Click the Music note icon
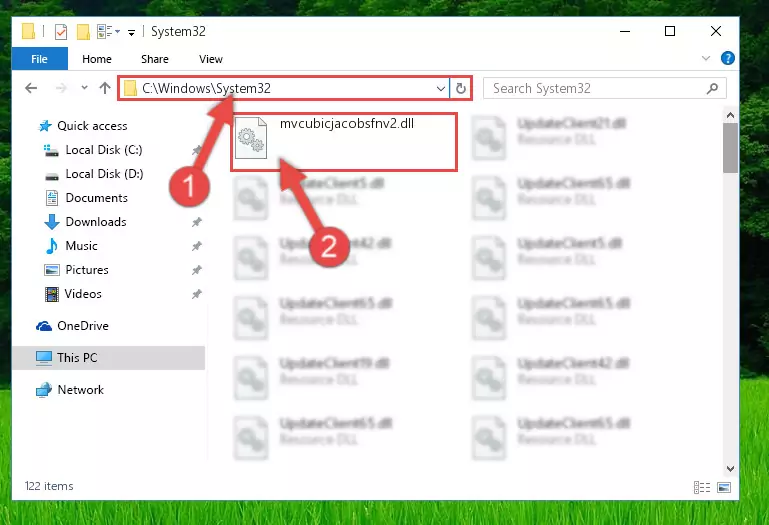This screenshot has height=525, width=769. tap(51, 246)
